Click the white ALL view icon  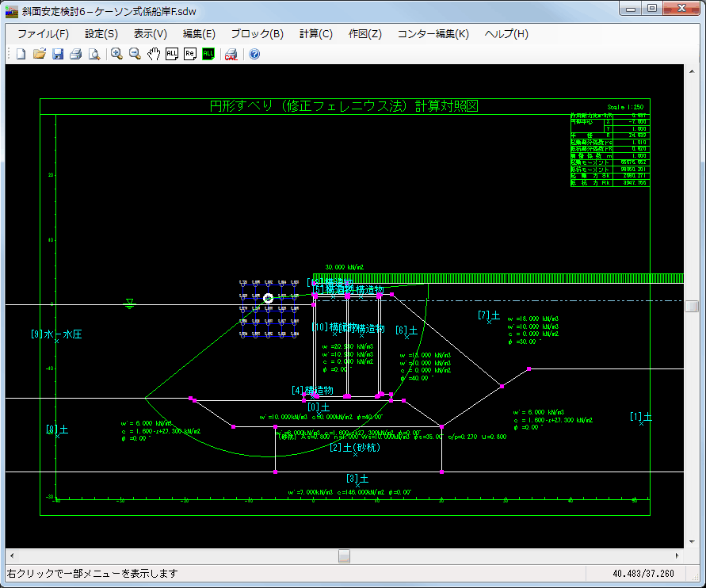[171, 54]
